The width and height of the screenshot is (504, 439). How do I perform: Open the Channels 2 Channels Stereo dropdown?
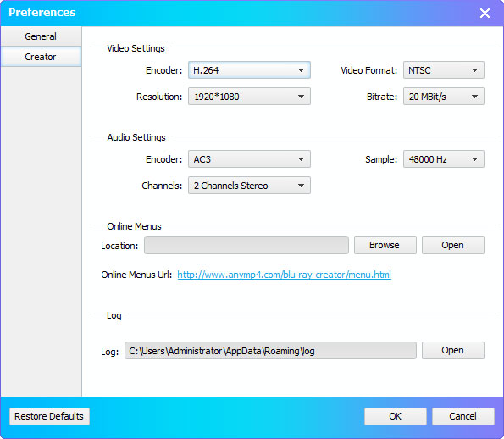pos(249,186)
